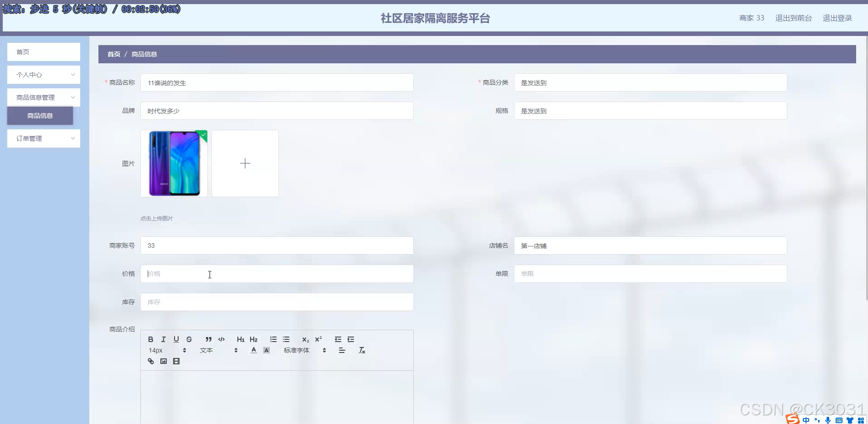Insert a blockquote in the editor
The image size is (868, 424).
click(209, 339)
